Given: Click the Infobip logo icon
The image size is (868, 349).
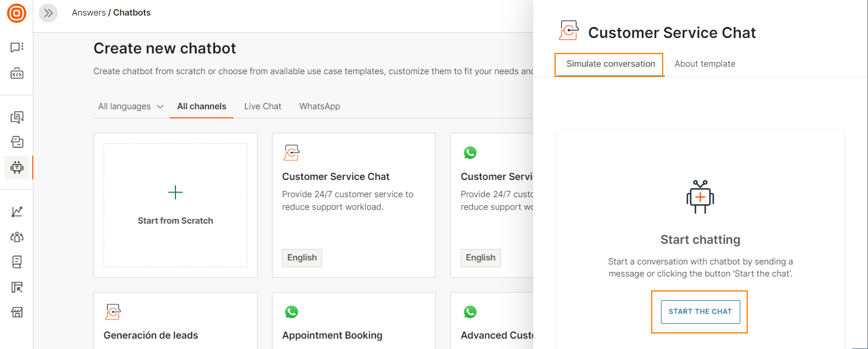Looking at the screenshot, I should pos(17,13).
